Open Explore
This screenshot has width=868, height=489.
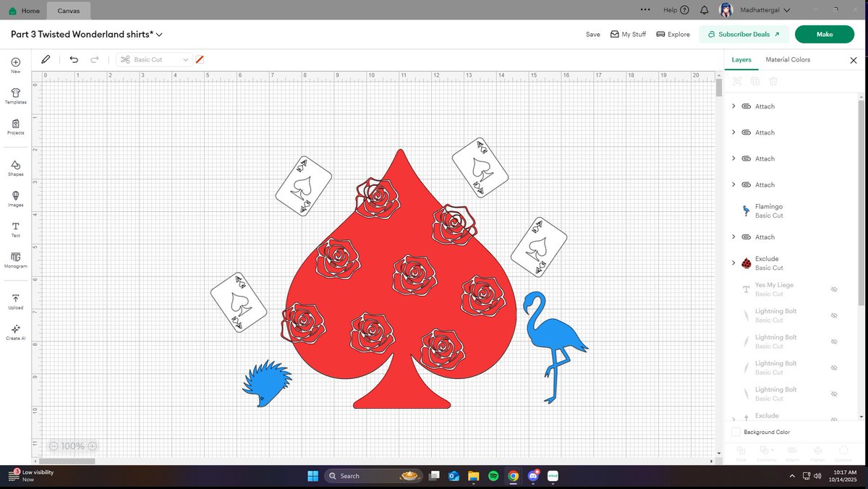click(x=673, y=34)
